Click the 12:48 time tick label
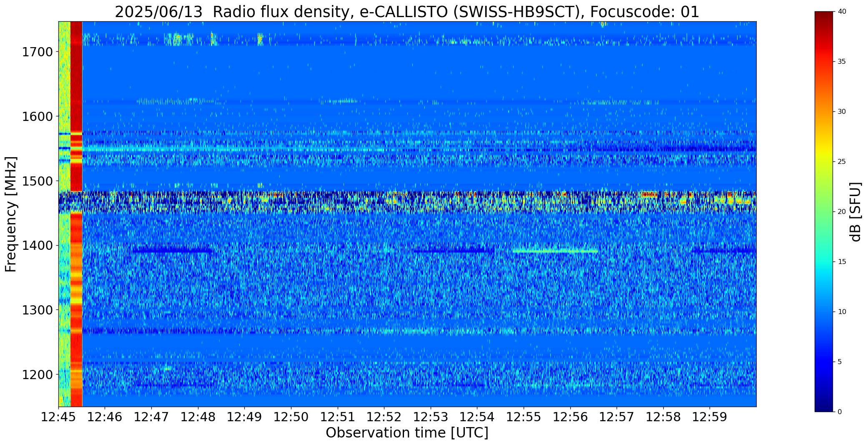The width and height of the screenshot is (868, 445). (x=198, y=417)
